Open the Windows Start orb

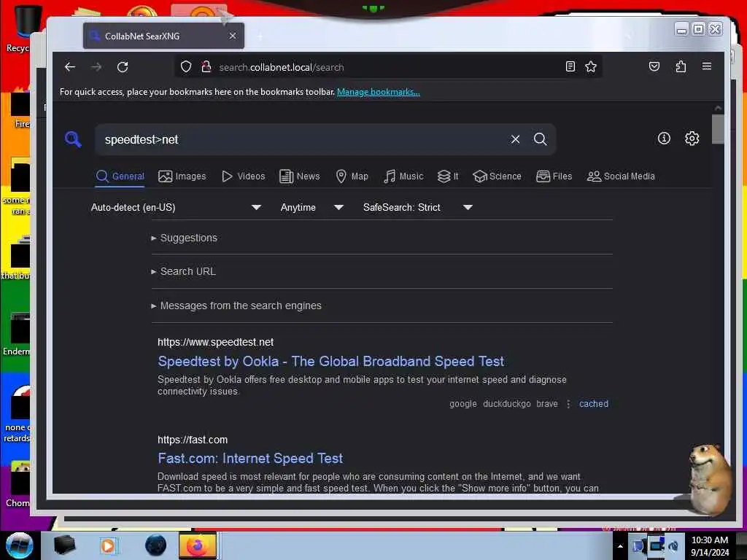20,545
